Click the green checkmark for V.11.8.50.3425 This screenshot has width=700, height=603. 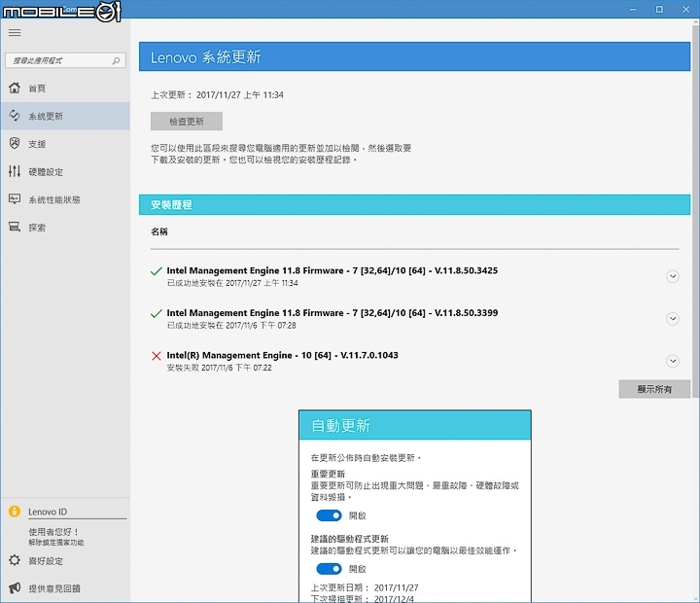(157, 271)
